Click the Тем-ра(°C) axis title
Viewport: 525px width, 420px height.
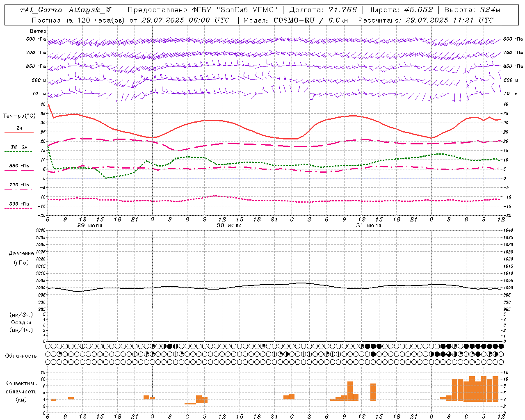(19, 116)
